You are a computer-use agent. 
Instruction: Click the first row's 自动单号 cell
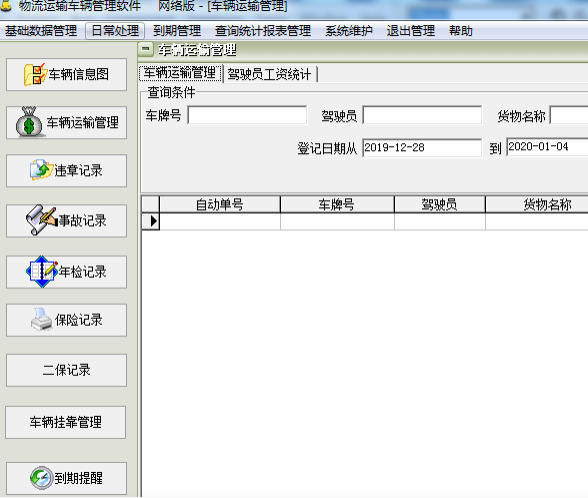click(x=220, y=221)
